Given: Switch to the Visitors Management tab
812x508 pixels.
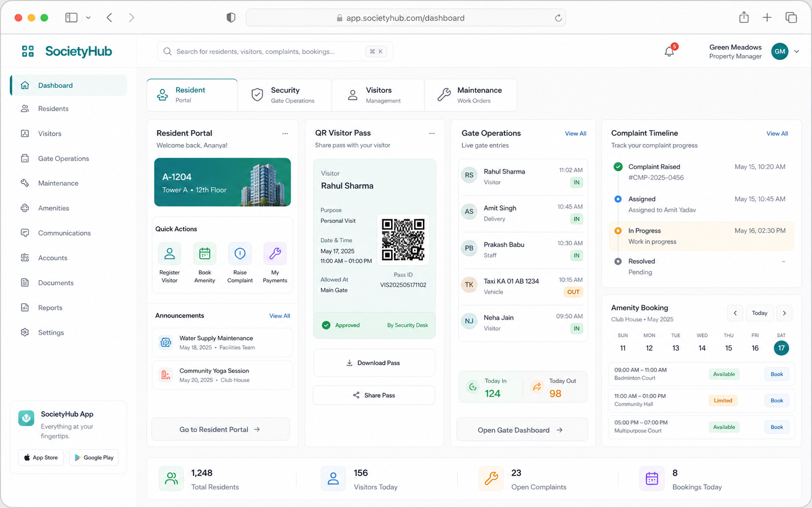Looking at the screenshot, I should 378,95.
